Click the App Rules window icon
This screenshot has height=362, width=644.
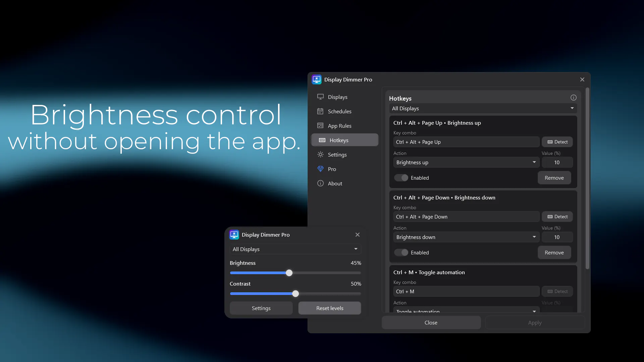coord(320,126)
